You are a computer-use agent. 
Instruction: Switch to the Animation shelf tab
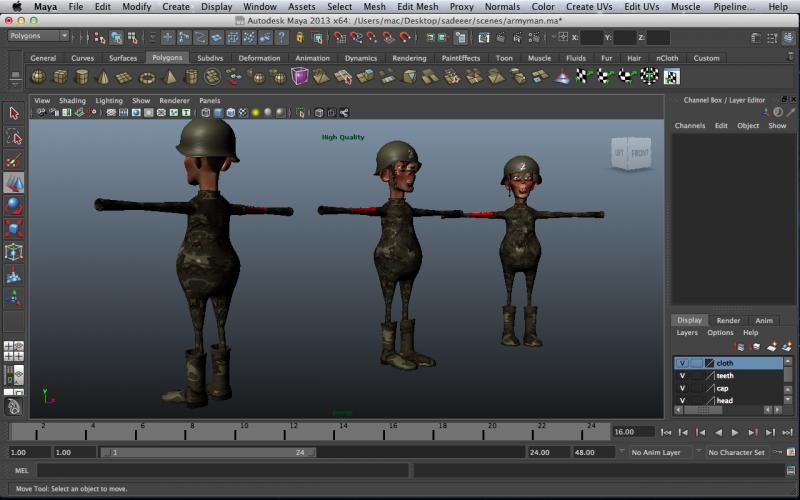(312, 58)
